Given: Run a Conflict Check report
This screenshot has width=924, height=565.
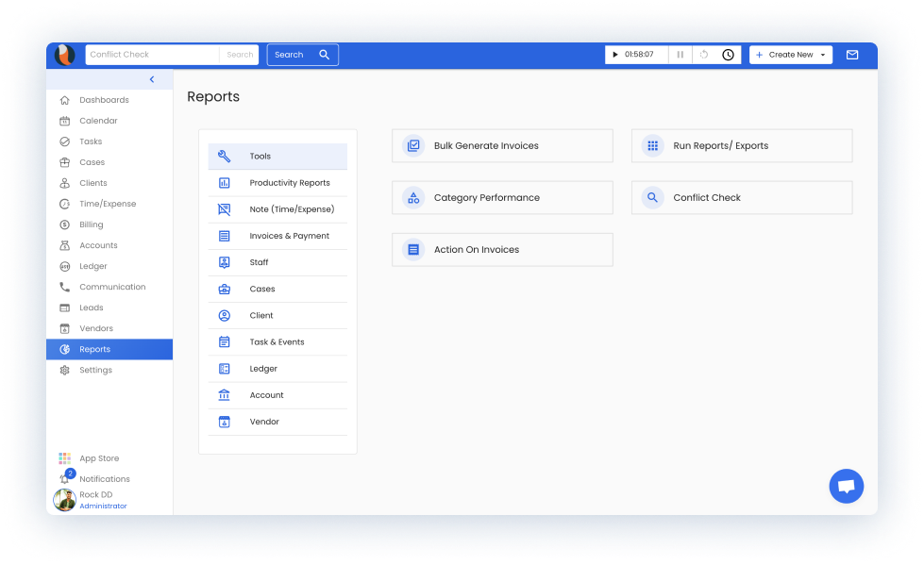Looking at the screenshot, I should [x=742, y=197].
